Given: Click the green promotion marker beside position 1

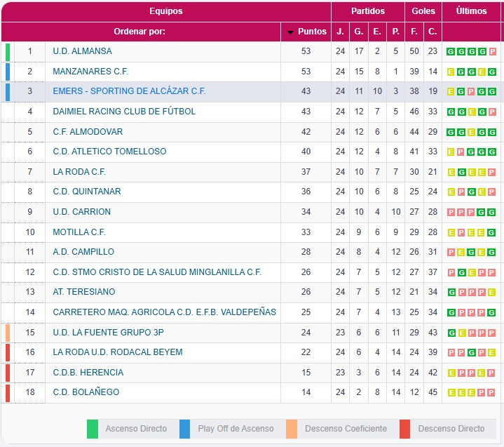Looking at the screenshot, I should pos(8,52).
